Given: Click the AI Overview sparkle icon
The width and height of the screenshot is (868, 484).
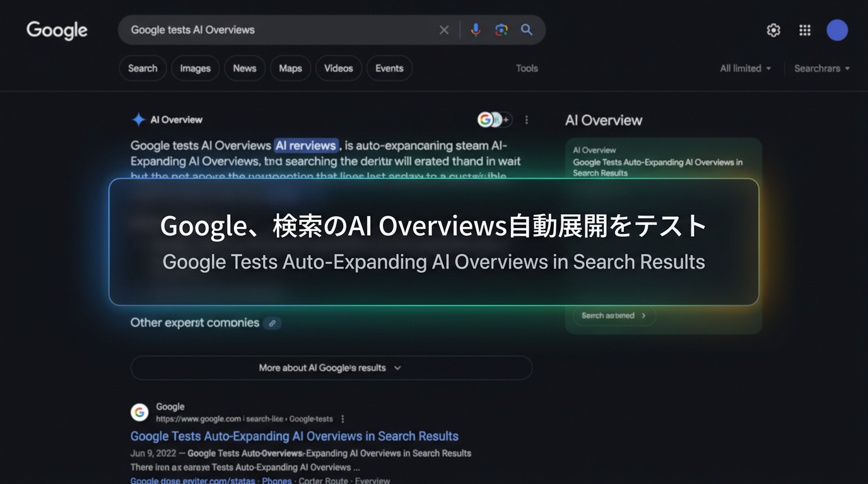Looking at the screenshot, I should click(138, 120).
